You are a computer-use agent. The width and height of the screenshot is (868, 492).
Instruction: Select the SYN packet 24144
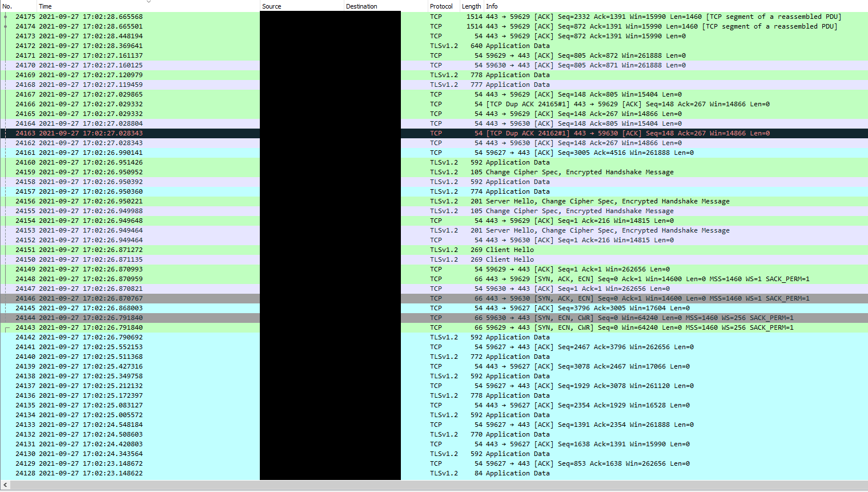click(x=228, y=317)
